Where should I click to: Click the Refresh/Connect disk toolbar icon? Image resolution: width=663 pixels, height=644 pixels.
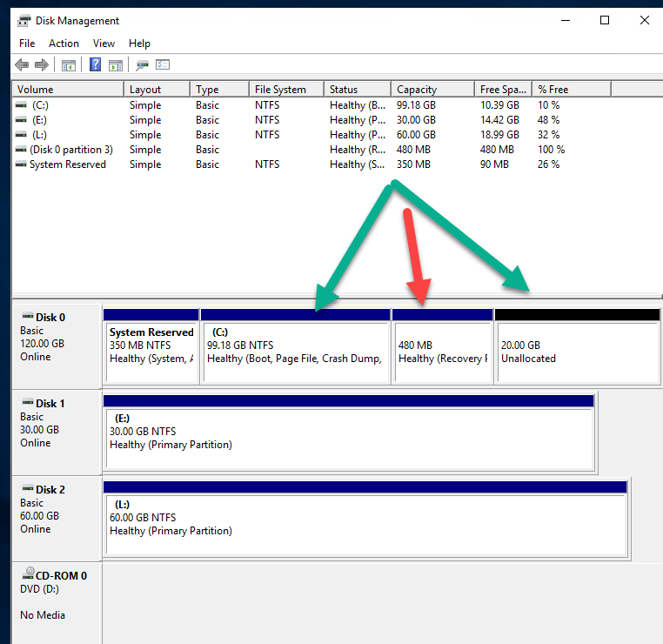coord(142,65)
